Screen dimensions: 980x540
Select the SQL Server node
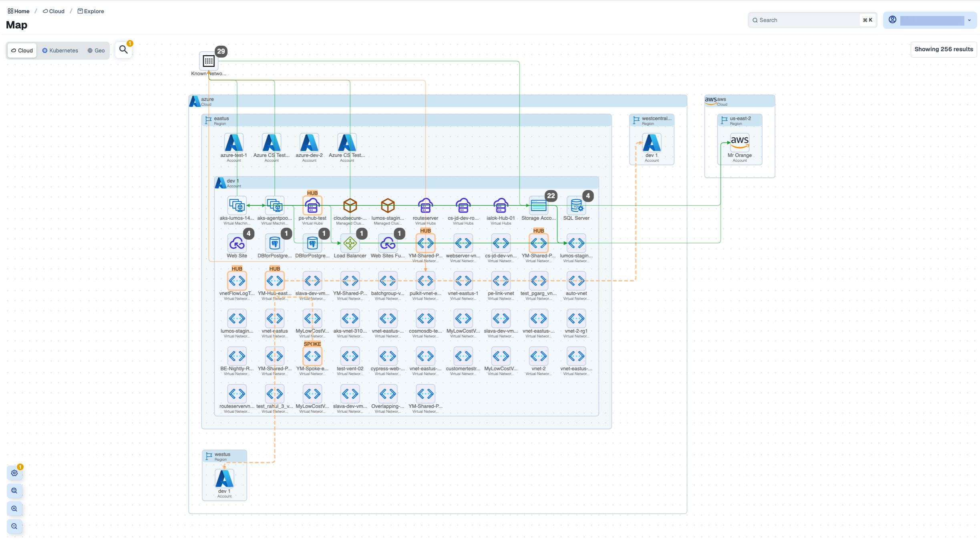(x=576, y=206)
